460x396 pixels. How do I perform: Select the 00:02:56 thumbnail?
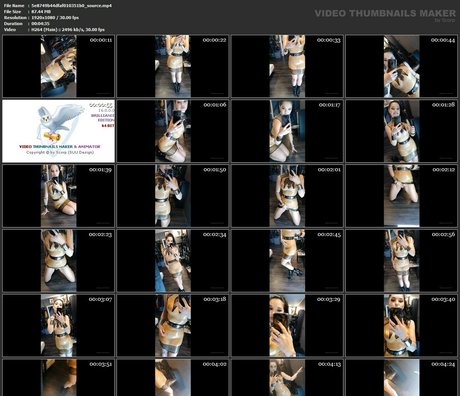(x=401, y=261)
